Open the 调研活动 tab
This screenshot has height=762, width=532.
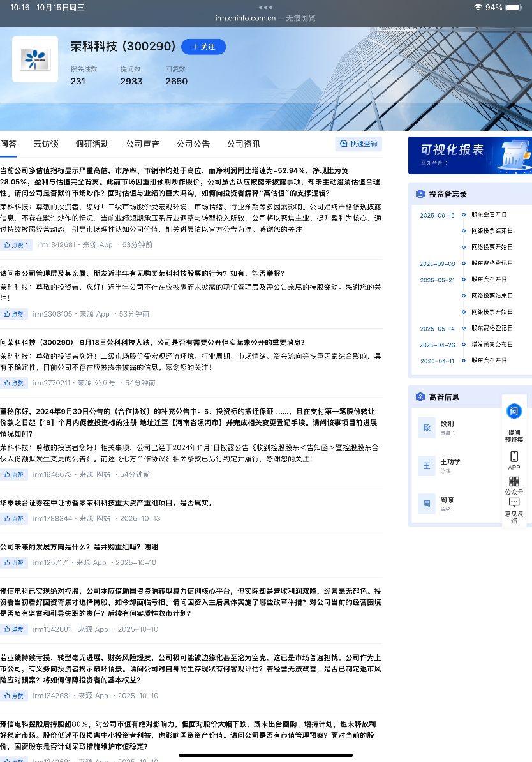point(92,144)
